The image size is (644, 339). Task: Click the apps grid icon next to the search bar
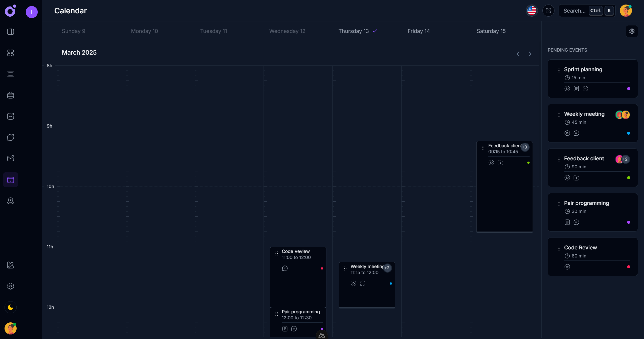[548, 11]
